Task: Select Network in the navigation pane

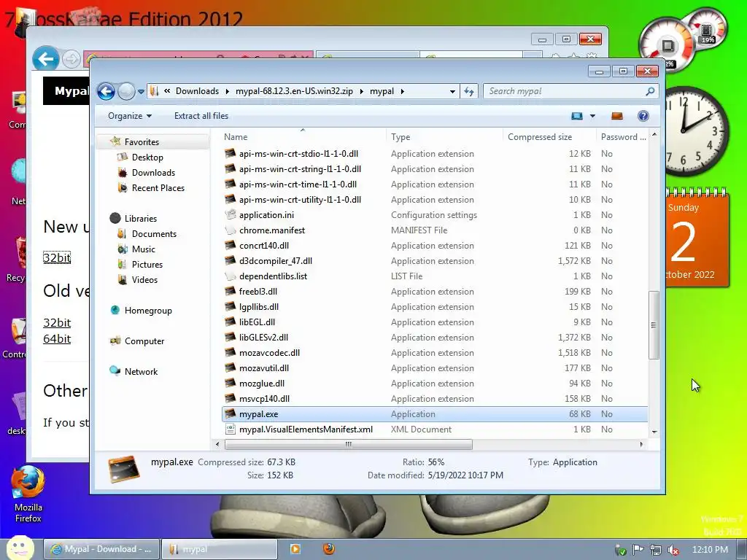Action: coord(141,371)
